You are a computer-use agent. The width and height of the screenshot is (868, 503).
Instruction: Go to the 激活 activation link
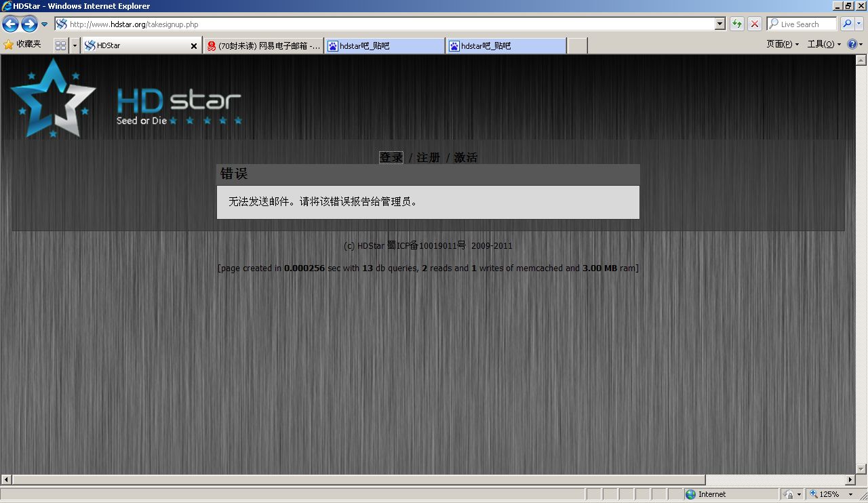tap(466, 157)
